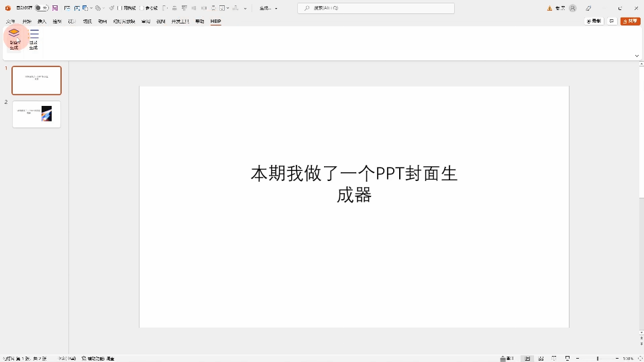Click the next slide double-arrow button
This screenshot has height=362, width=644.
click(x=641, y=343)
